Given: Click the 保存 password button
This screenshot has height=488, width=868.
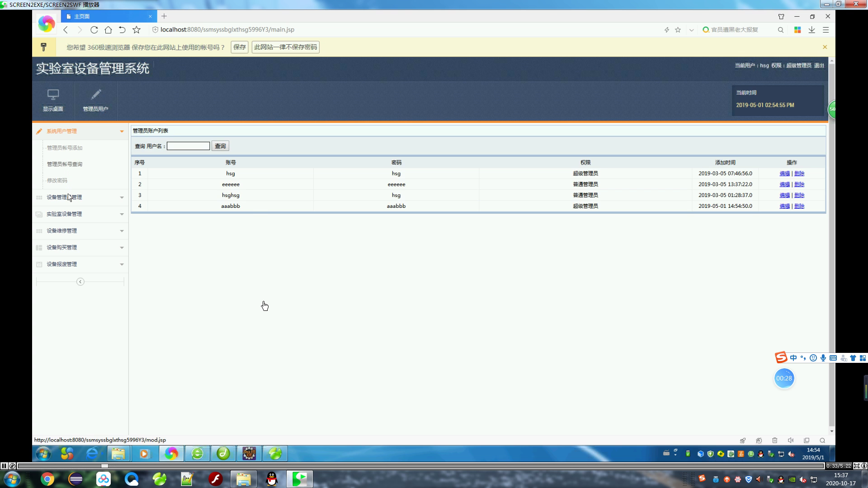Looking at the screenshot, I should pyautogui.click(x=240, y=47).
